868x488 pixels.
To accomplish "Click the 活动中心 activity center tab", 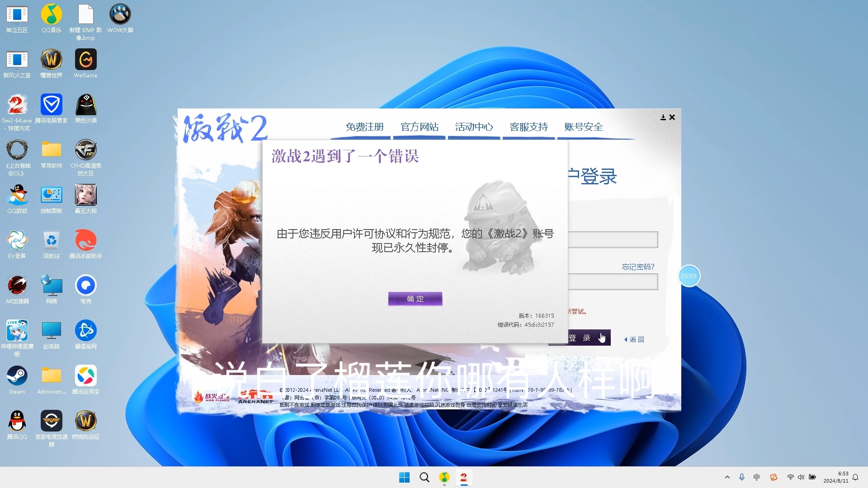I will 474,127.
